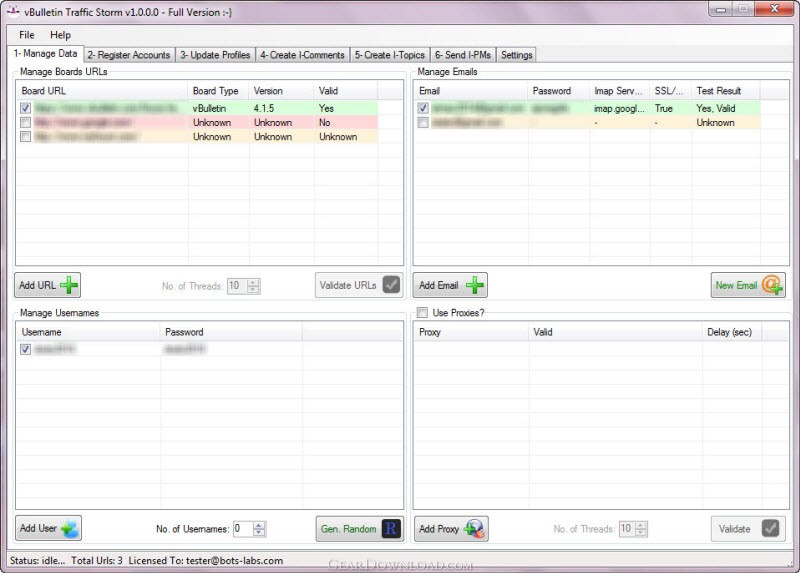Click the Add URL button label

click(37, 285)
